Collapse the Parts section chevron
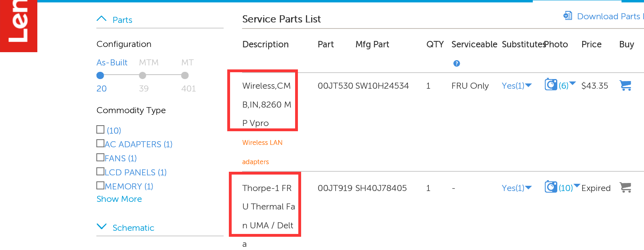This screenshot has width=644, height=250. [x=102, y=19]
